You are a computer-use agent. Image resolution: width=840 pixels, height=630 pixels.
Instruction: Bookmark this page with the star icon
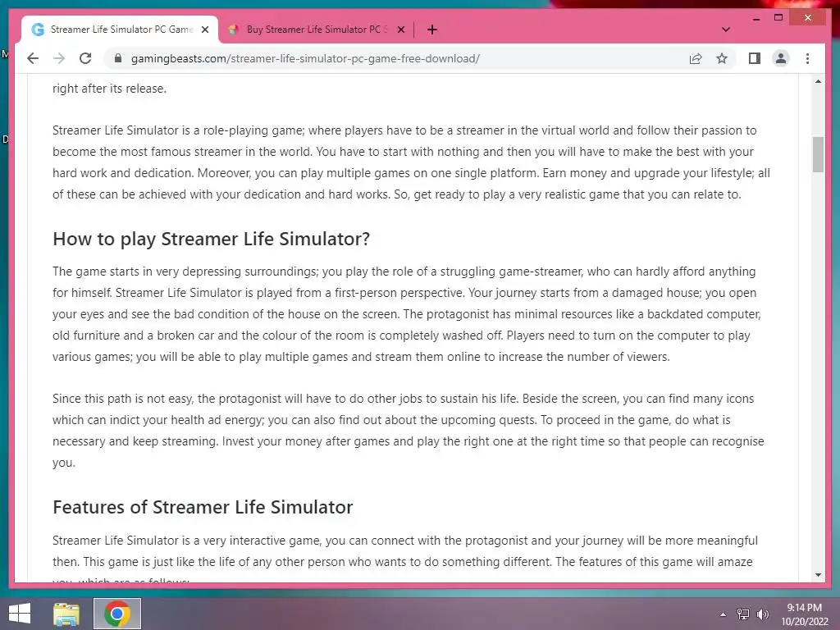click(x=722, y=58)
